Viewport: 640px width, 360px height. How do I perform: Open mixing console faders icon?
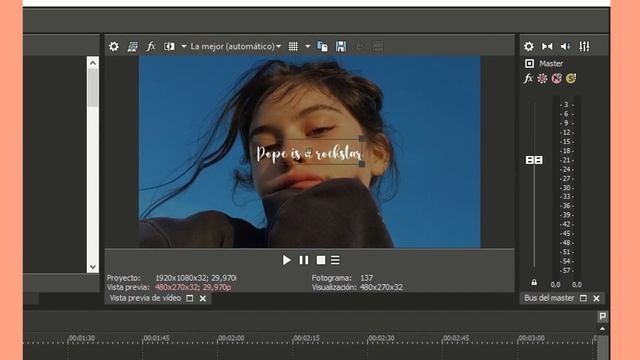[584, 47]
